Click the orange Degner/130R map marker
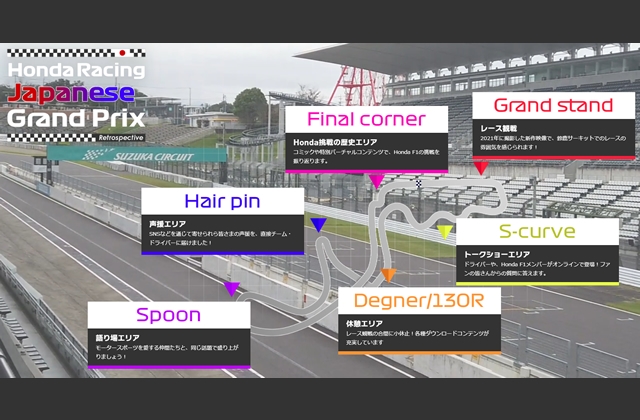The height and width of the screenshot is (420, 640). tap(388, 276)
